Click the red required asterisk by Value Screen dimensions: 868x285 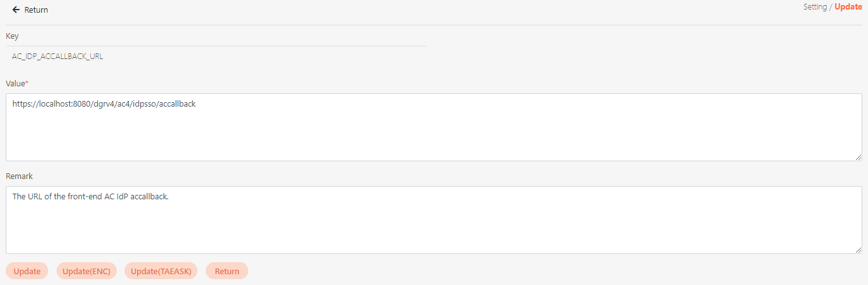click(x=27, y=83)
